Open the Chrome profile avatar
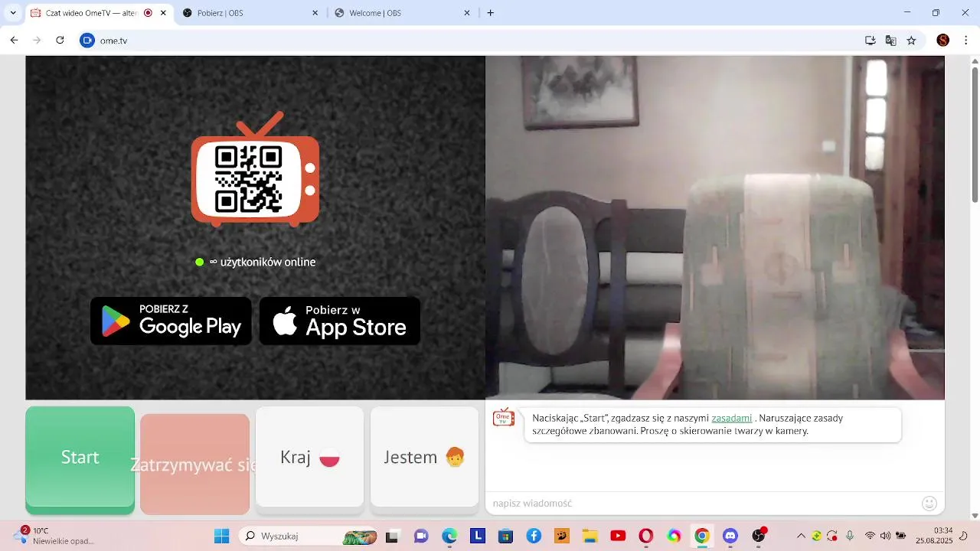 [x=943, y=41]
